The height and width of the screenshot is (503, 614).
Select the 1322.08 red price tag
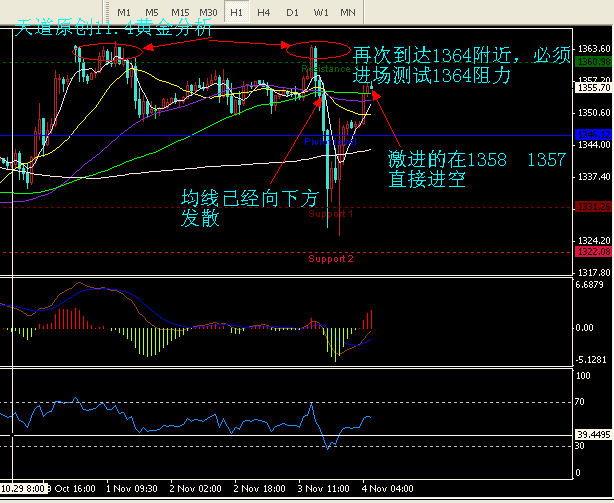pos(594,253)
